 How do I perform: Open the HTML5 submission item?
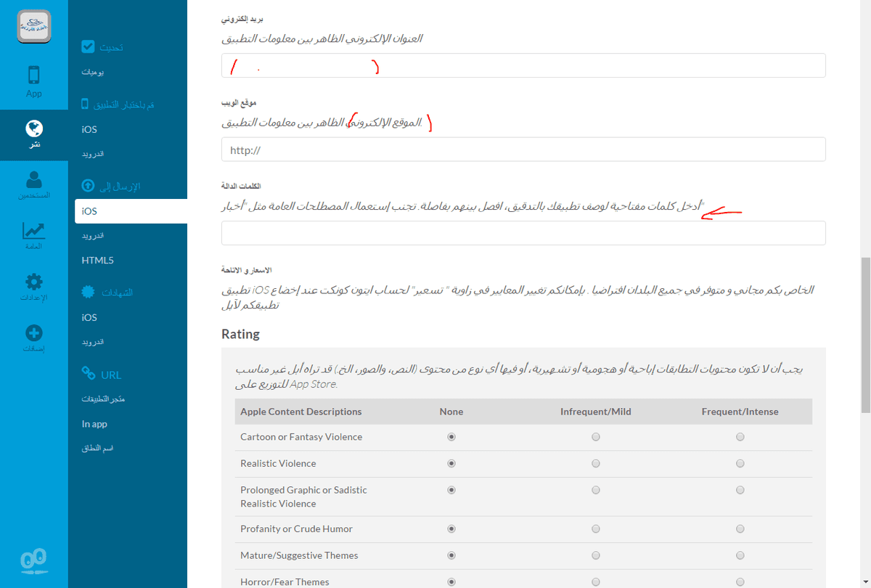[x=97, y=260]
